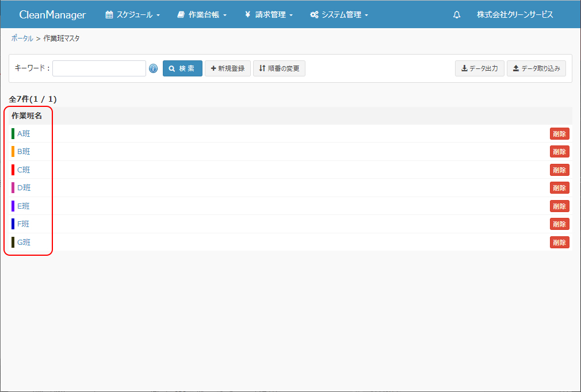The width and height of the screenshot is (581, 392).
Task: Focus the キーワード input field
Action: (x=100, y=68)
